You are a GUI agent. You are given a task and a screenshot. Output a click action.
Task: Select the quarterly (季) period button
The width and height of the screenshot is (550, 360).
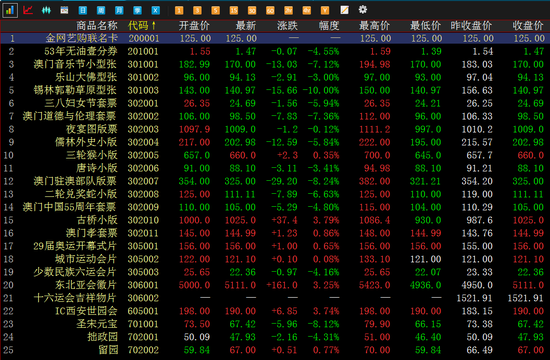(137, 10)
